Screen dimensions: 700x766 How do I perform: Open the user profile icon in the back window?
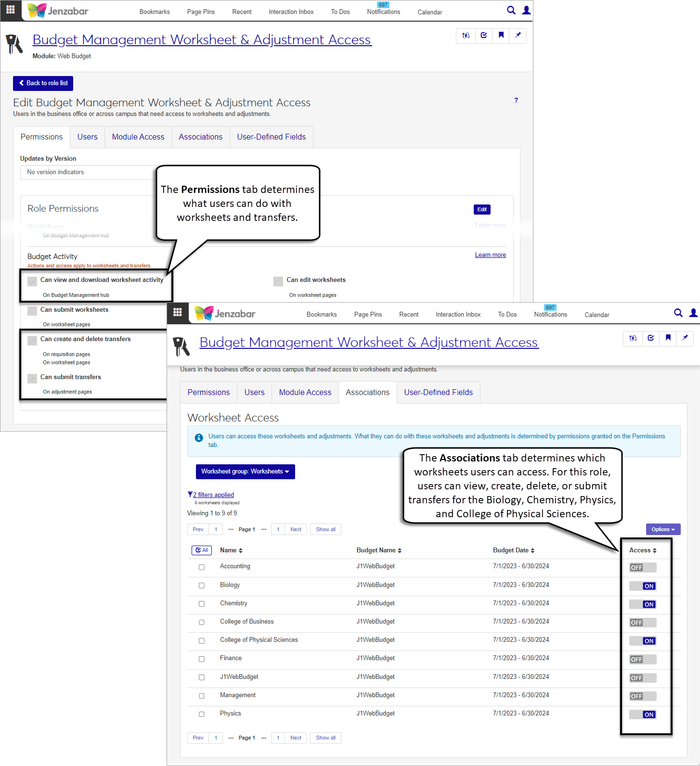(527, 10)
